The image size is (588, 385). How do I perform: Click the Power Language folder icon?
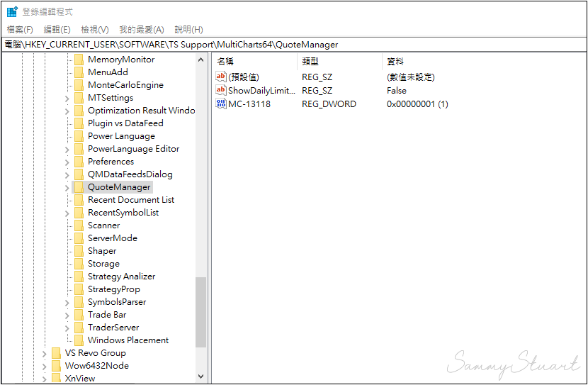(x=79, y=136)
